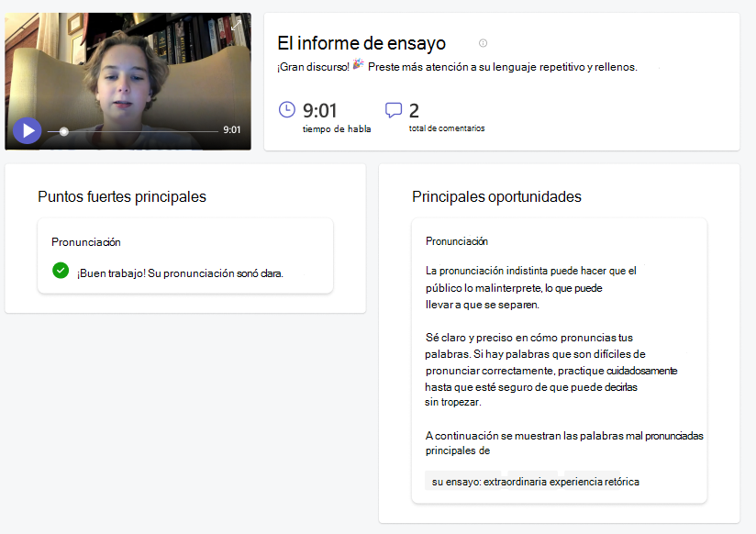
Task: Click the 'Puntos fuertes principales' heading
Action: 122,197
